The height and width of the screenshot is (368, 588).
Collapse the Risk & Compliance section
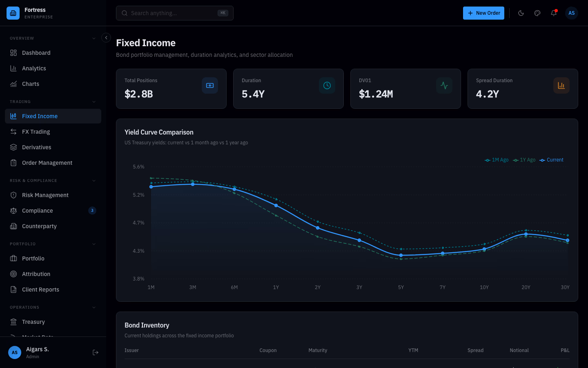94,181
